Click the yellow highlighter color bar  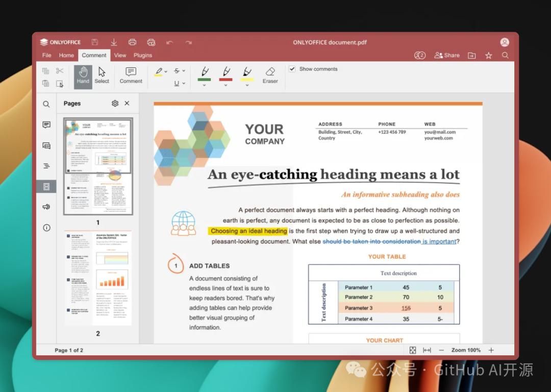pos(247,80)
